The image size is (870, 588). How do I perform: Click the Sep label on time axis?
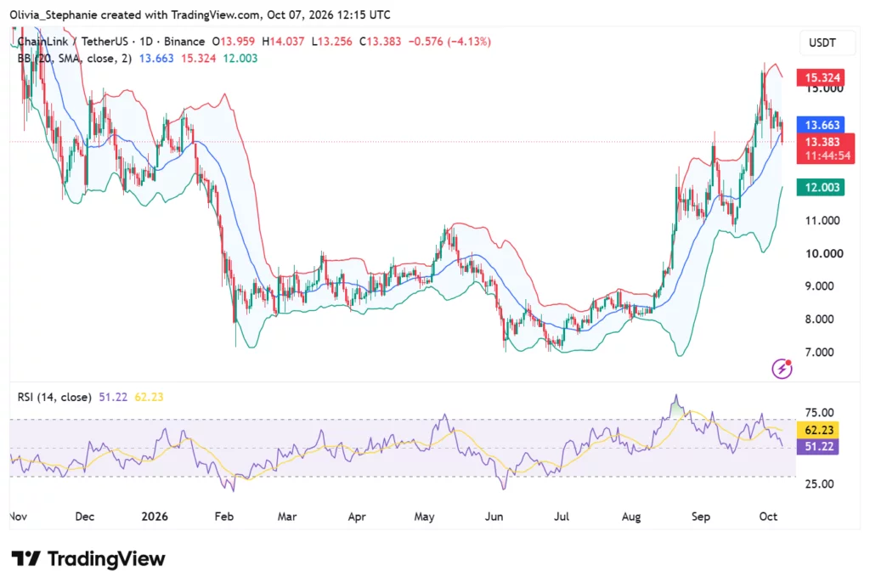point(701,517)
